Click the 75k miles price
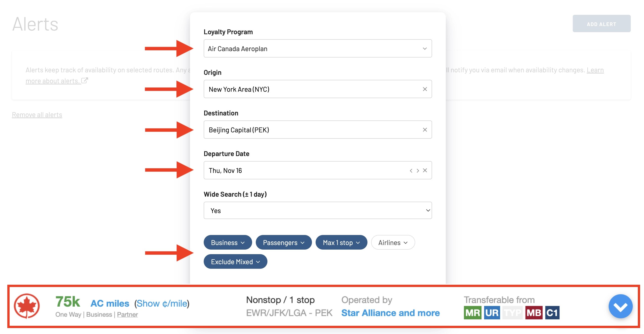 68,302
